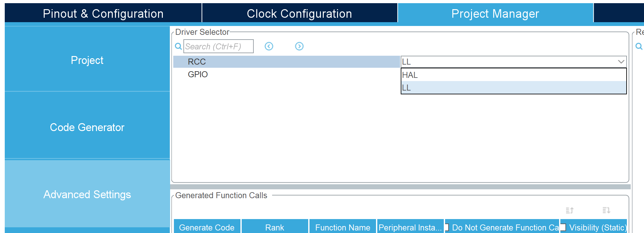This screenshot has width=644, height=233.
Task: Click the next search result arrow icon
Action: click(299, 47)
